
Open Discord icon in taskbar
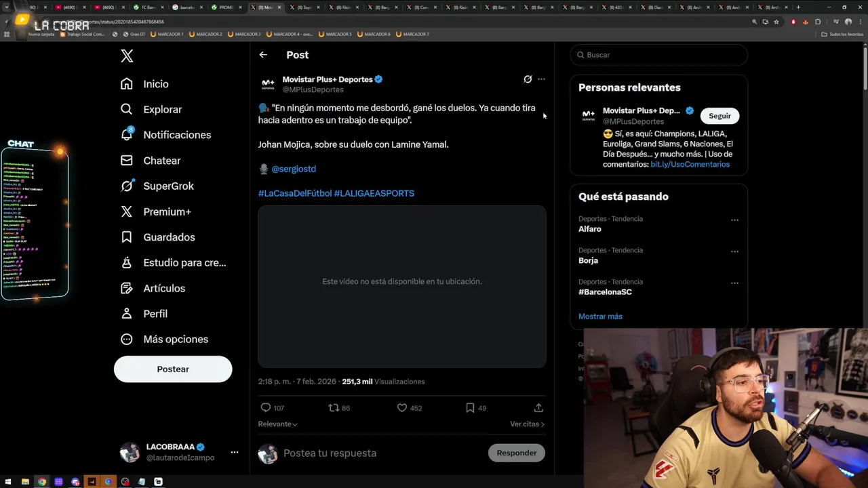(75, 482)
